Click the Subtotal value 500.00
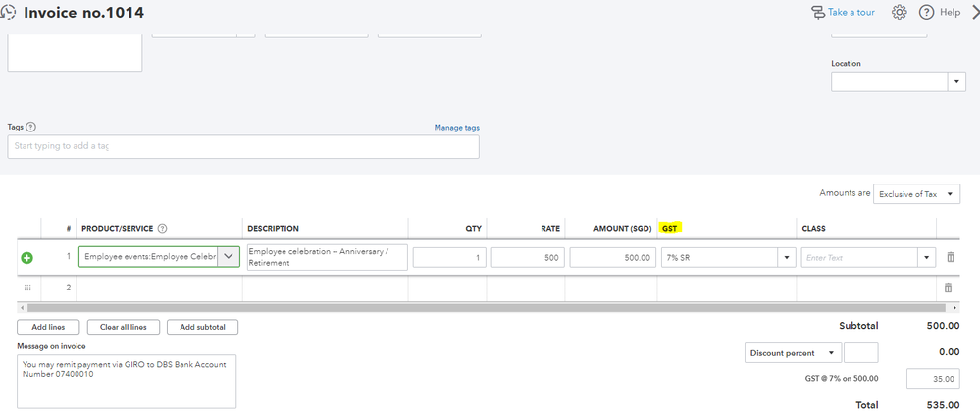The image size is (980, 420). coord(944,326)
